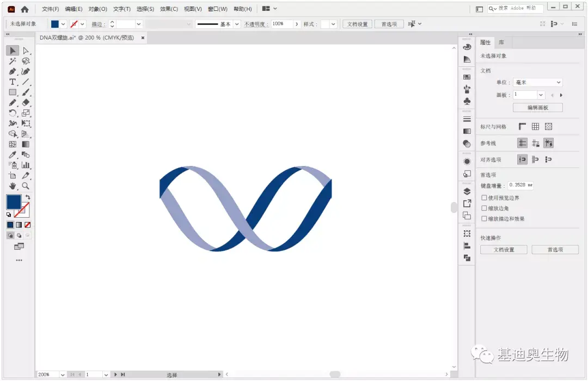Select the Selection tool arrow
This screenshot has height=381, width=588.
click(x=13, y=50)
